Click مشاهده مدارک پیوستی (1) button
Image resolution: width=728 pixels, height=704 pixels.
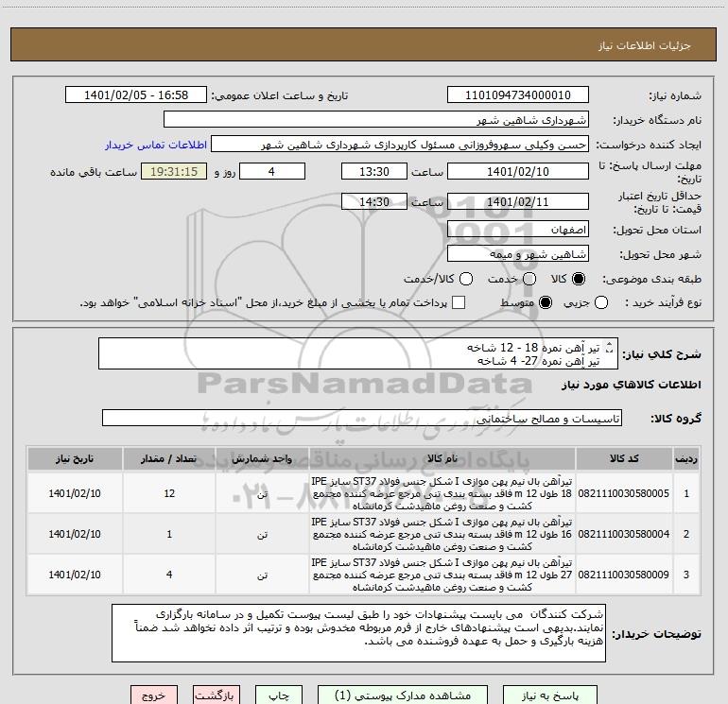403,695
